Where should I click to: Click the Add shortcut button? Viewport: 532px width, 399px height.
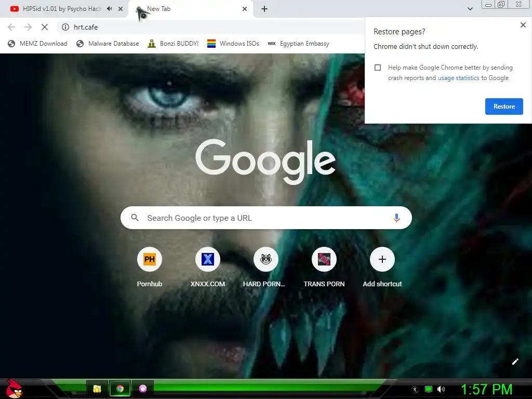pos(382,267)
